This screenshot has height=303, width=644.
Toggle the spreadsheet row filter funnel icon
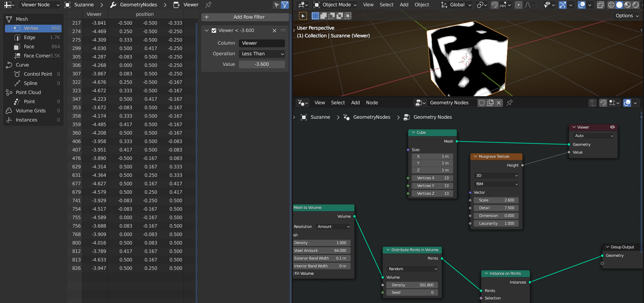click(285, 5)
